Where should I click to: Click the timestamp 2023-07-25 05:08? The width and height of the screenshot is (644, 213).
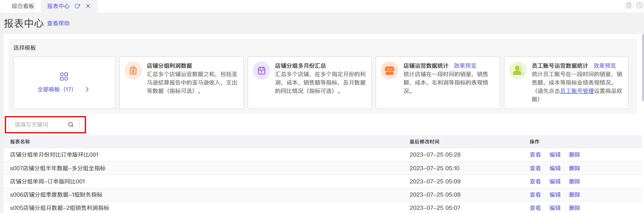point(435,195)
